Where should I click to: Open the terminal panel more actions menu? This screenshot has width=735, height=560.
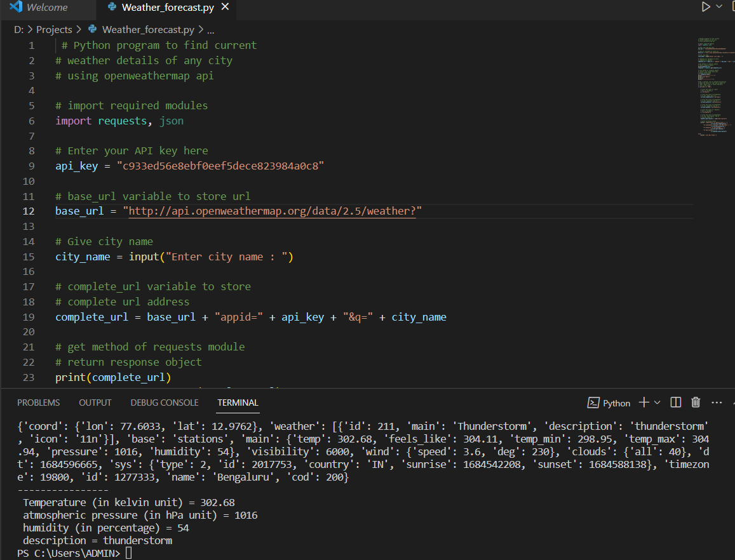pos(716,403)
